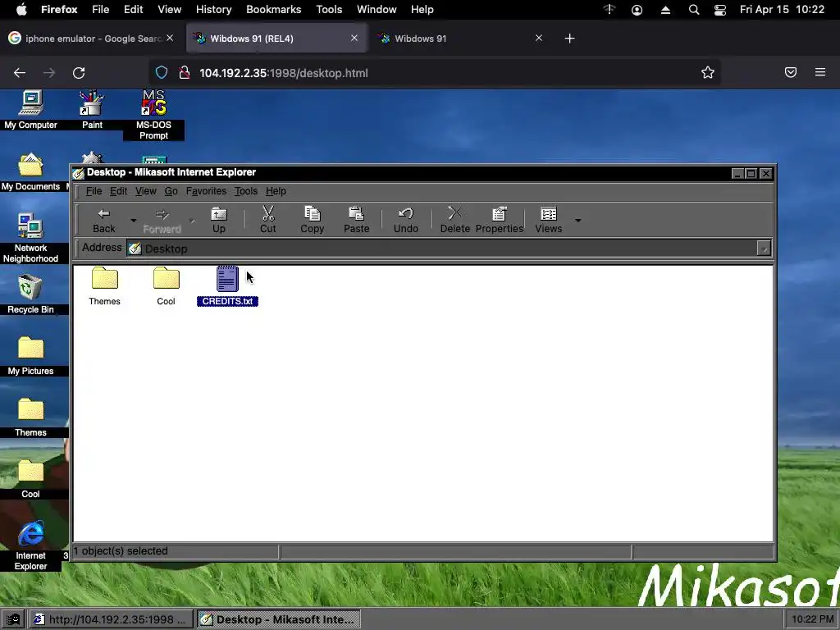Open the View menu in explorer

[x=146, y=191]
